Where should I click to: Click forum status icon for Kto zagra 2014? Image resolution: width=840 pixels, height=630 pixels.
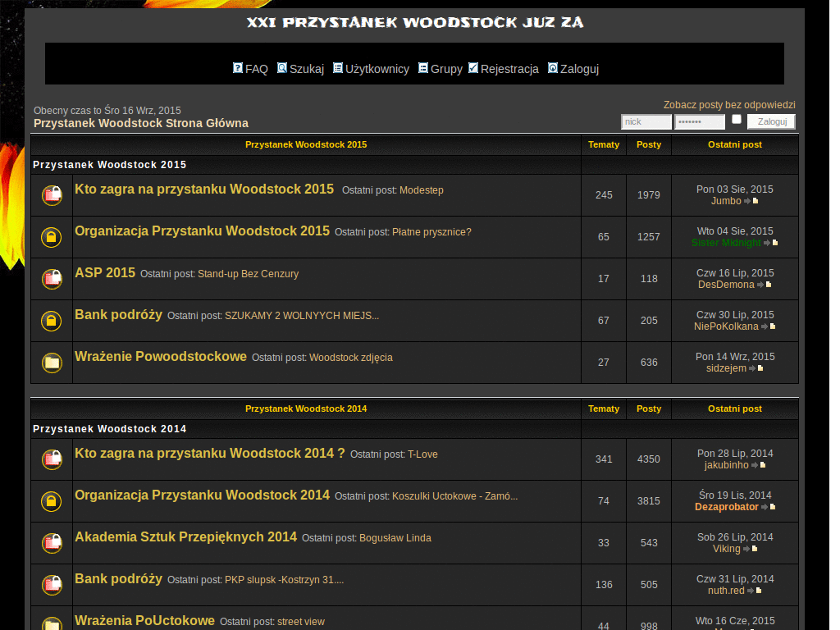52,459
